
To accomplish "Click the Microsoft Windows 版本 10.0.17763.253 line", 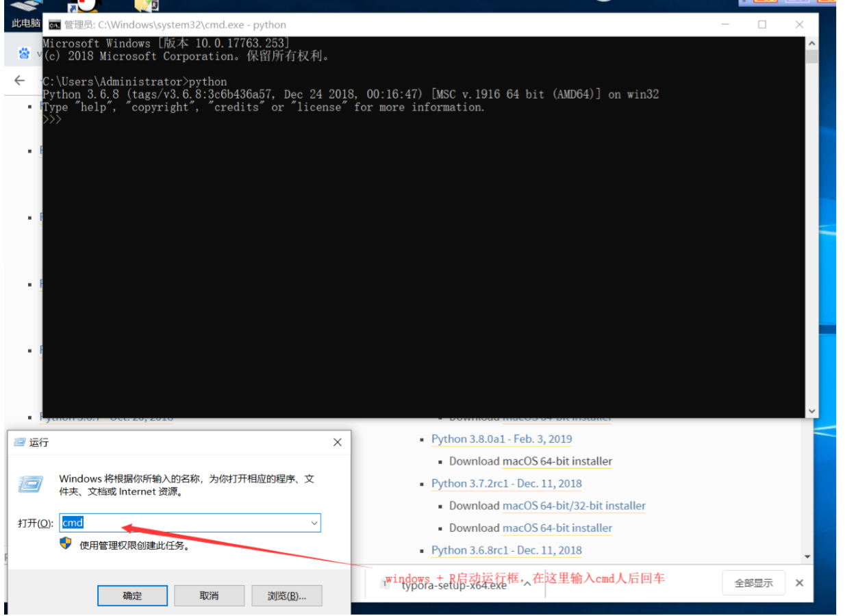I will coord(166,44).
